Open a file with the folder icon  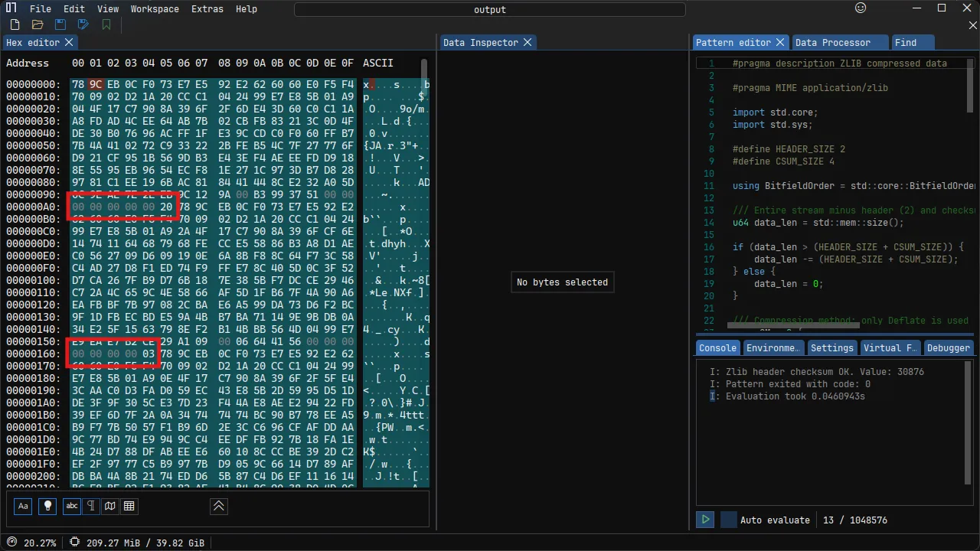pos(38,25)
